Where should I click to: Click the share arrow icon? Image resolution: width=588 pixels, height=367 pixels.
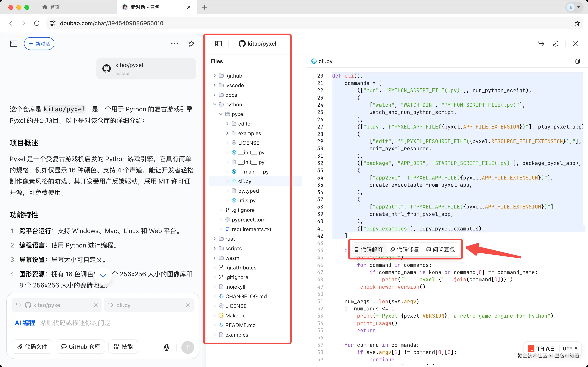pos(541,44)
